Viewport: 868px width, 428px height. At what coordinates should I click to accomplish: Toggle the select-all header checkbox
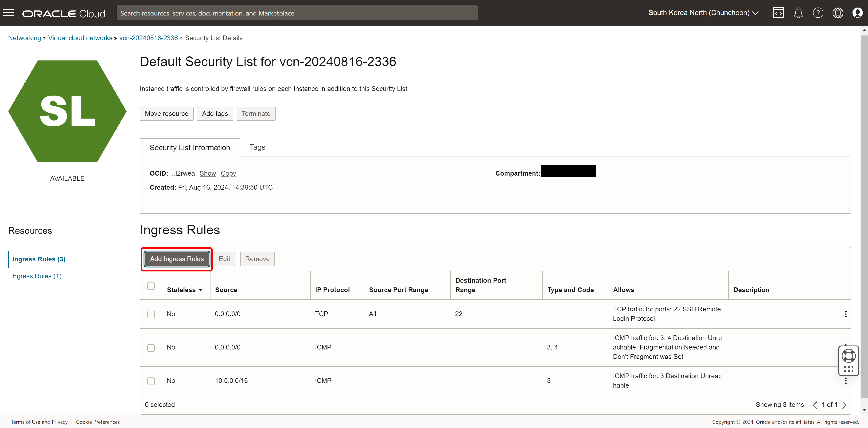point(151,286)
